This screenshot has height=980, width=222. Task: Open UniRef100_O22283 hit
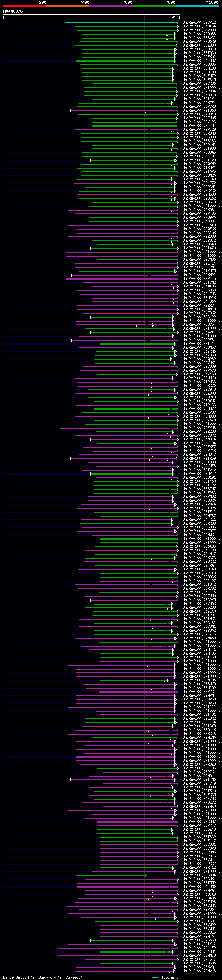coord(199,431)
